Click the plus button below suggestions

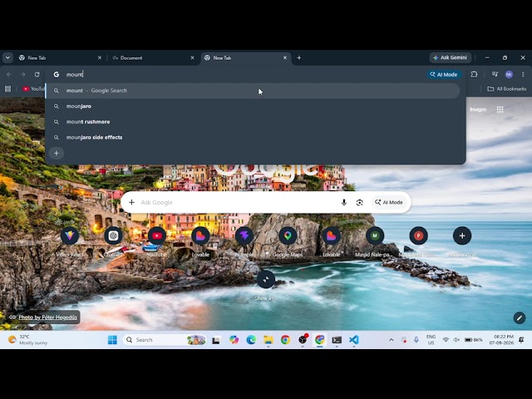pos(57,153)
